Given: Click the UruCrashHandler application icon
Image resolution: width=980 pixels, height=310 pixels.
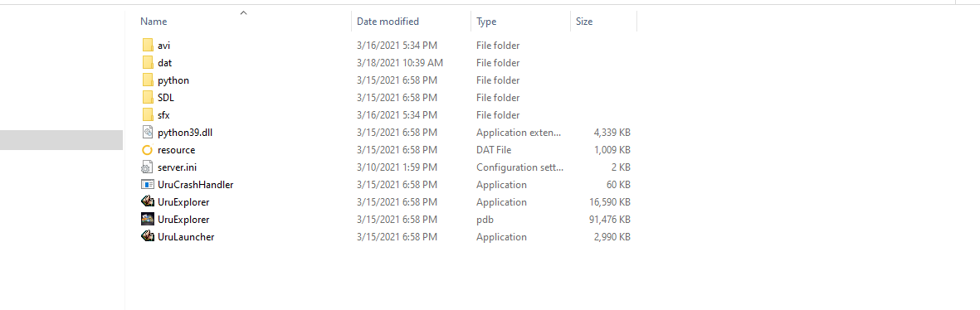Looking at the screenshot, I should [x=148, y=185].
